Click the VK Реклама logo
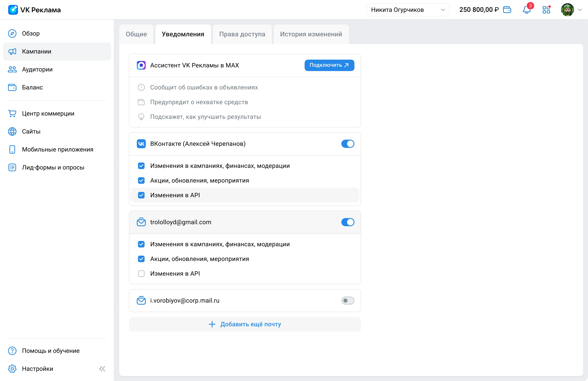 point(34,10)
